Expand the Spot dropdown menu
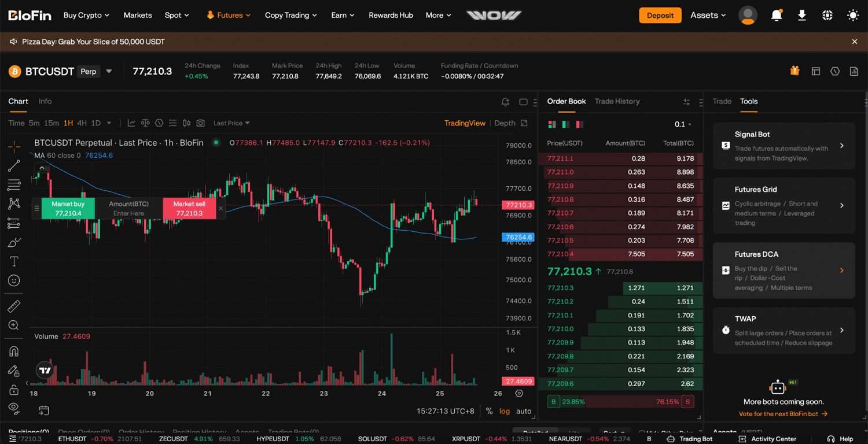The image size is (868, 444). [176, 16]
